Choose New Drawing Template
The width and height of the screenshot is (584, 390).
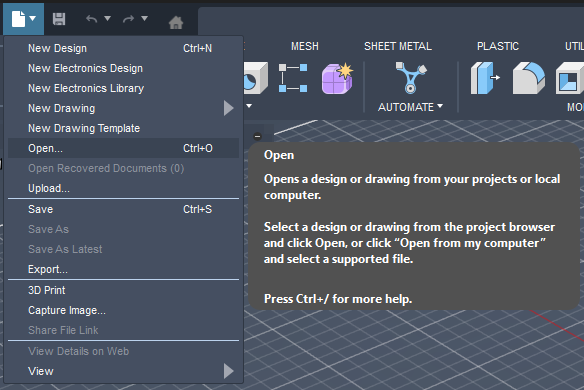tap(123, 128)
